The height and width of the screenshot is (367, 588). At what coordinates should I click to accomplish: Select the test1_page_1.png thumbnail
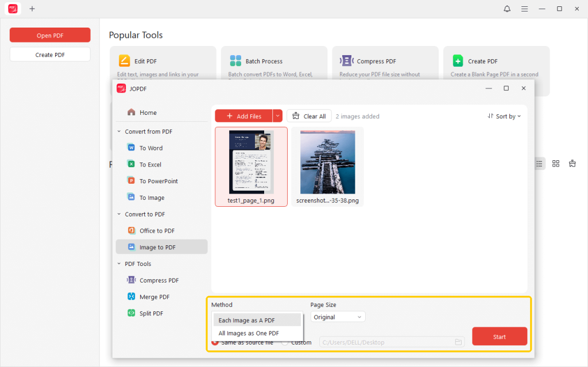[x=251, y=163]
